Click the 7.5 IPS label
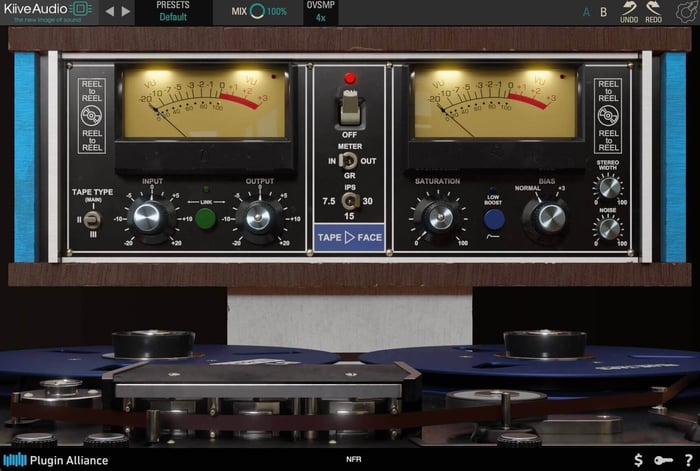 tap(329, 201)
